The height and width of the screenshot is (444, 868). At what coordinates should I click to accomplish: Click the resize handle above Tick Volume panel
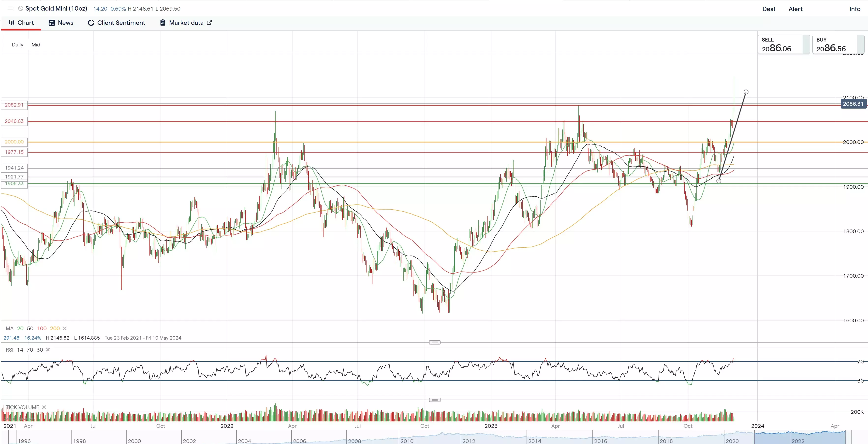coord(434,400)
